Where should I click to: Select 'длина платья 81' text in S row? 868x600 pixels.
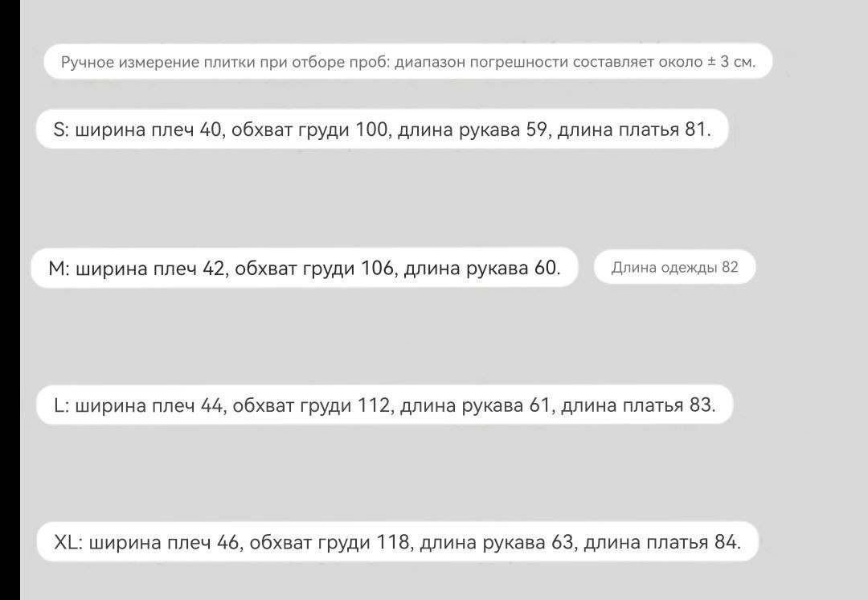pyautogui.click(x=632, y=129)
